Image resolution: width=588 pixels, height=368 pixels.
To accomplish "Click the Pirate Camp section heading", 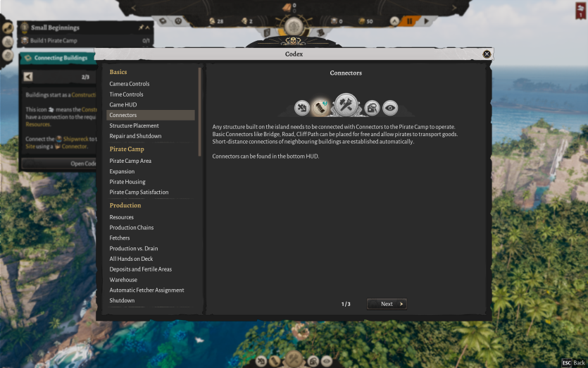I will (x=127, y=149).
